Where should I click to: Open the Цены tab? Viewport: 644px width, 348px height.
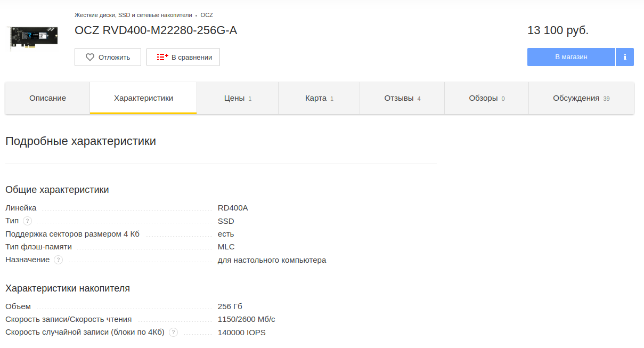[x=238, y=98]
